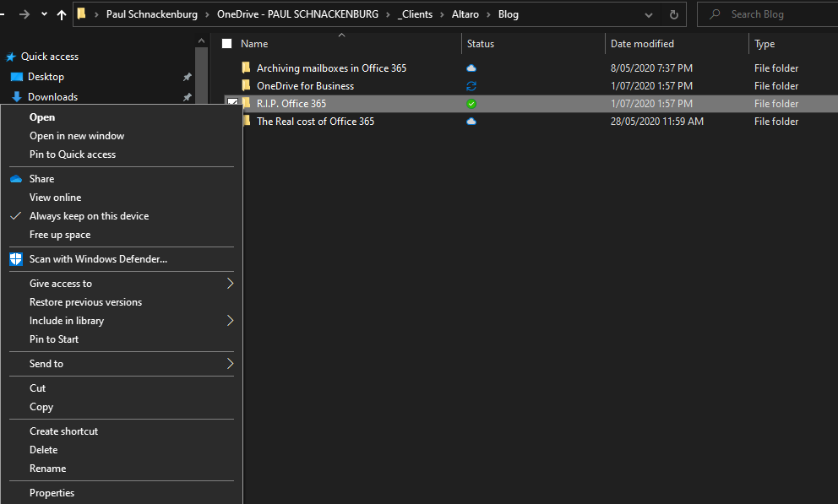
Task: Select Pin to Quick access
Action: [x=73, y=154]
